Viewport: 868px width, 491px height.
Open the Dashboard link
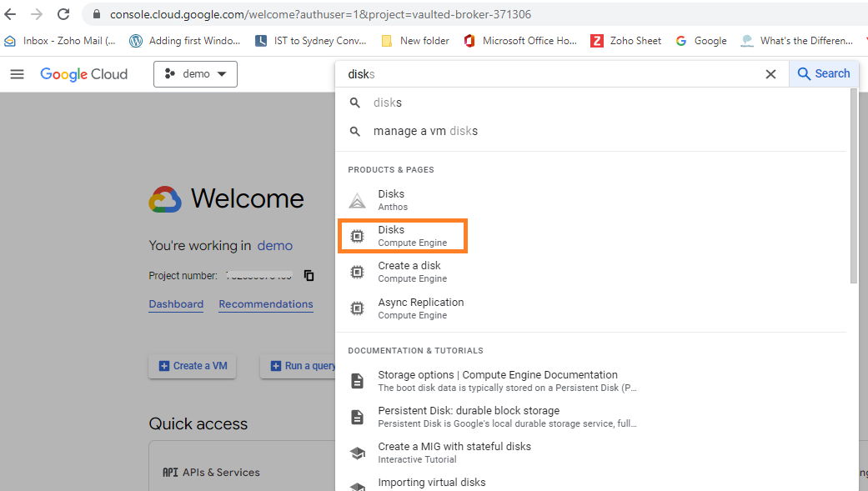[x=176, y=304]
